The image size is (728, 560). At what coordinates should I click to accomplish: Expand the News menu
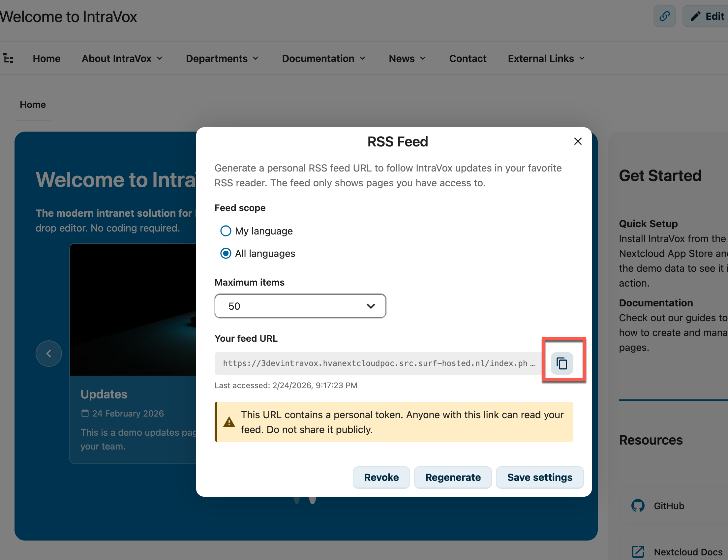(x=407, y=58)
